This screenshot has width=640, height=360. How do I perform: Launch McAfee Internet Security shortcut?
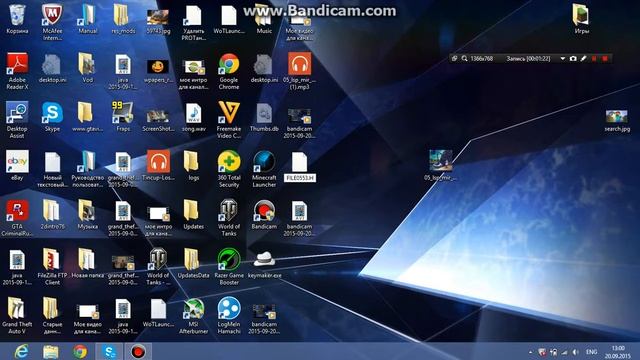[52, 22]
